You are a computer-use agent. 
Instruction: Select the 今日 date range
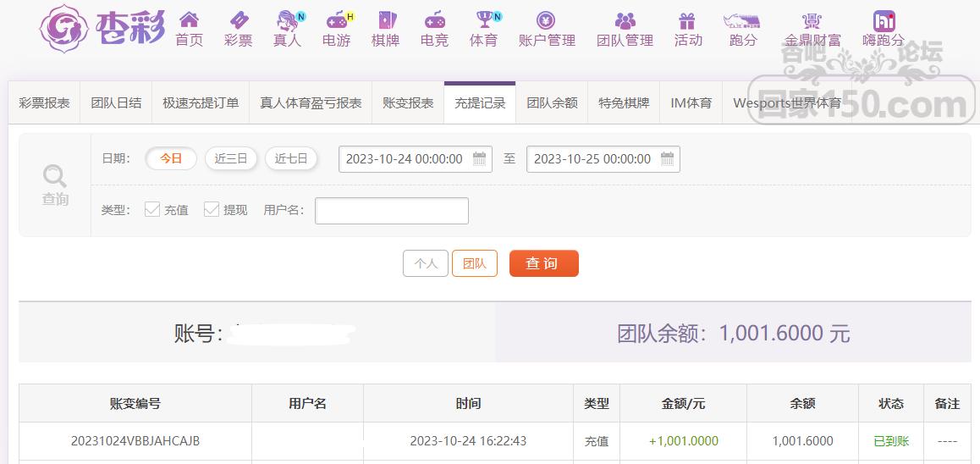pyautogui.click(x=171, y=159)
